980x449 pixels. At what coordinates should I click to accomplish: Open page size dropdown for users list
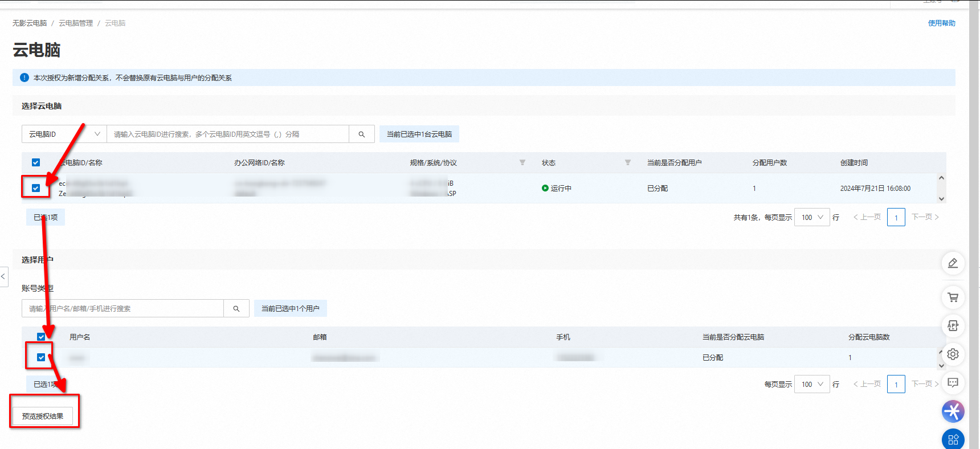811,384
